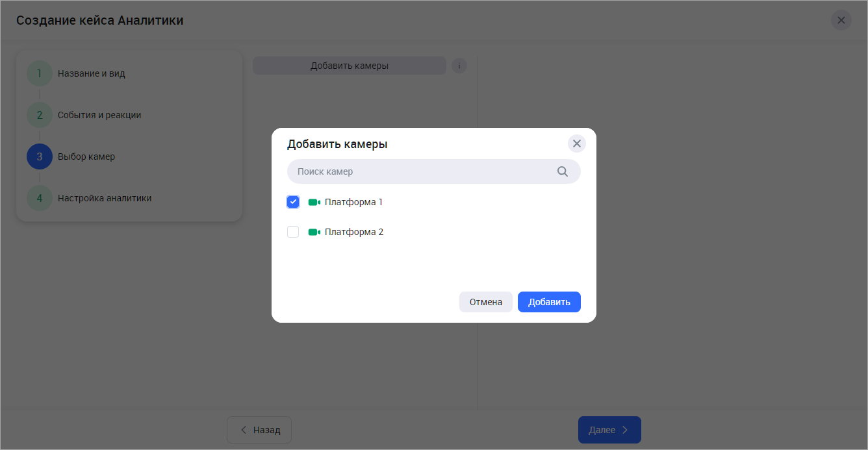
Task: Open the "Название и вид" step label
Action: pyautogui.click(x=92, y=73)
